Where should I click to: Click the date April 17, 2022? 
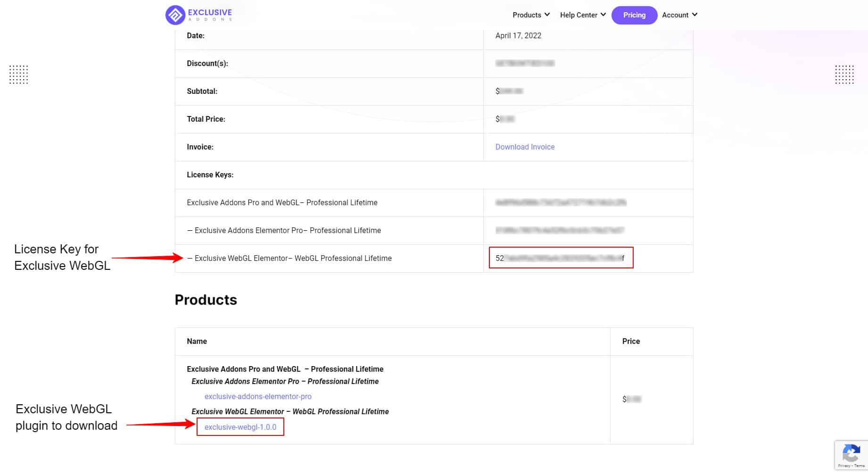[x=518, y=35]
